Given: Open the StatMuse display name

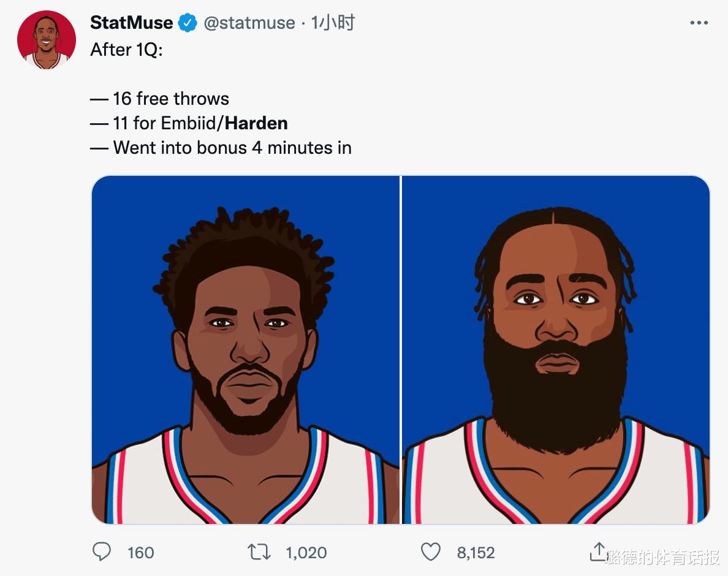Looking at the screenshot, I should (131, 23).
